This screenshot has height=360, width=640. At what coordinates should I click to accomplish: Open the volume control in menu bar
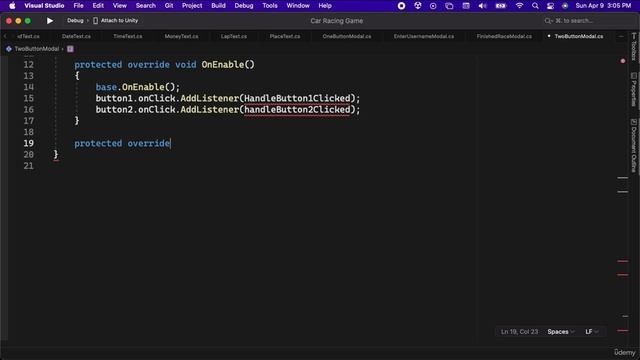[482, 6]
